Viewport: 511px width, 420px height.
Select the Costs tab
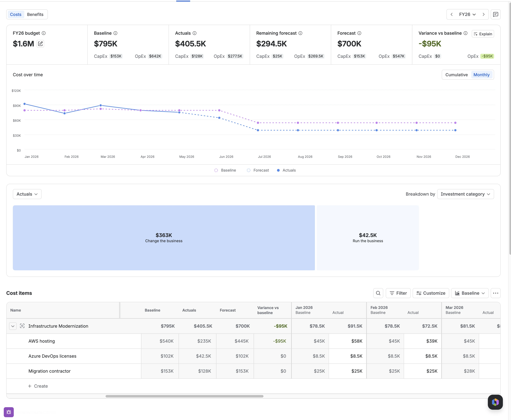tap(16, 15)
